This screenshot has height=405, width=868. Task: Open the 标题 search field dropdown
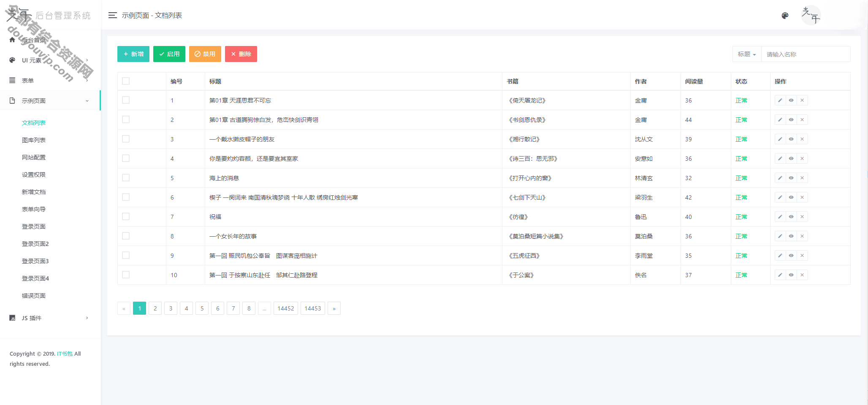click(x=747, y=54)
